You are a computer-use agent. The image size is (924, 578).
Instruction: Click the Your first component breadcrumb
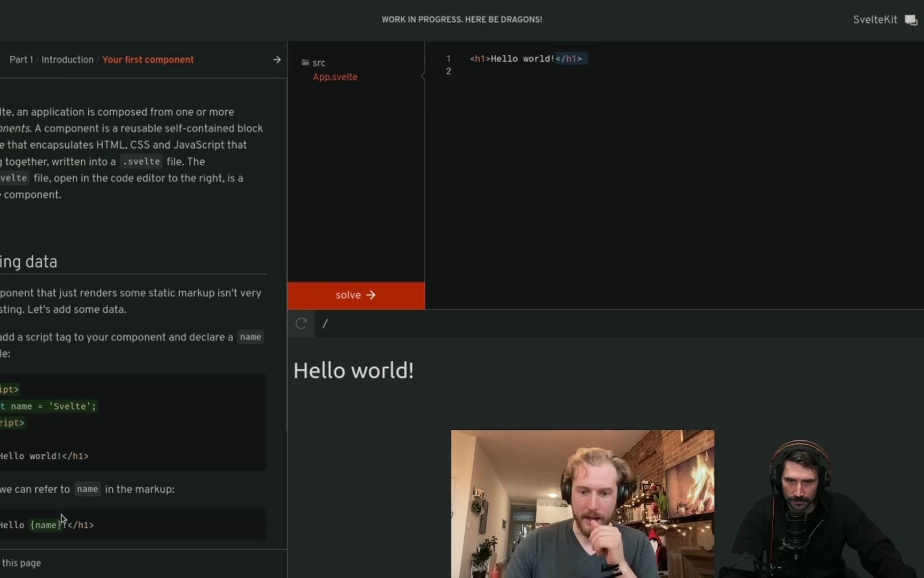pos(148,59)
